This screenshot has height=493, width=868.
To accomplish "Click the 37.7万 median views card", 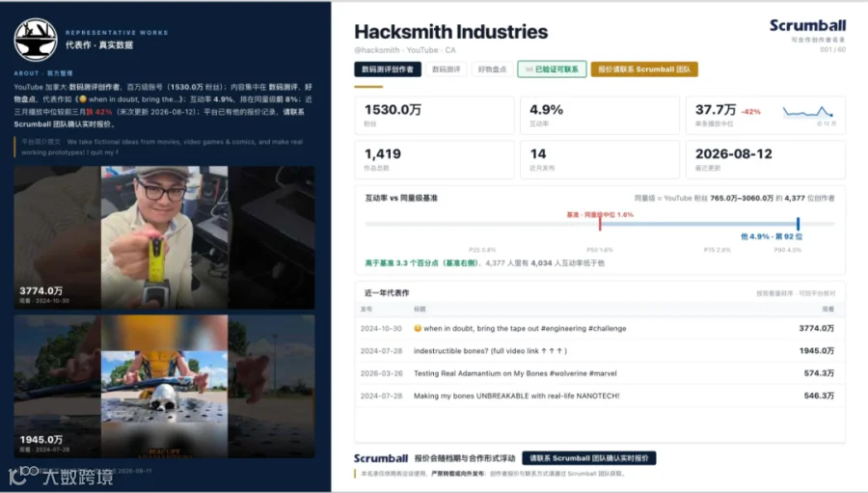I will (765, 115).
